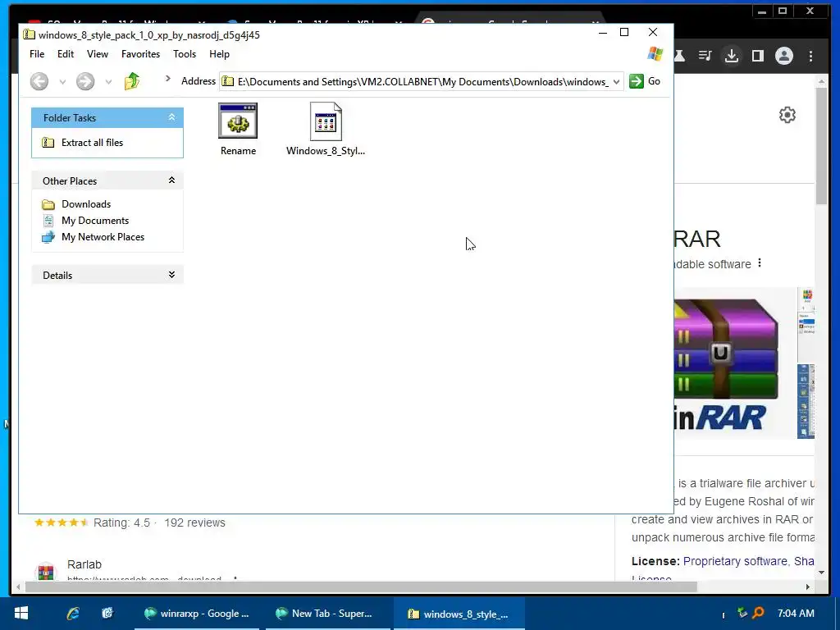Toggle the Chrome side panel icon

pyautogui.click(x=757, y=56)
